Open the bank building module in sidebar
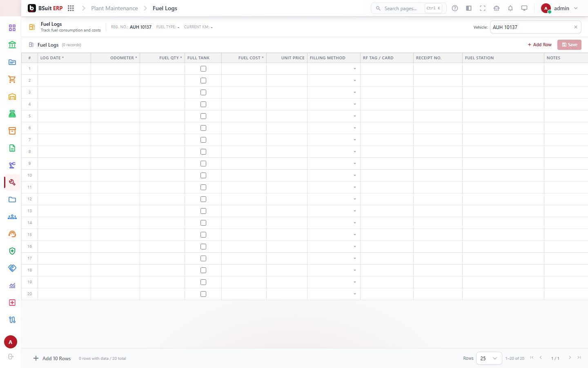The image size is (588, 368). pos(12,45)
